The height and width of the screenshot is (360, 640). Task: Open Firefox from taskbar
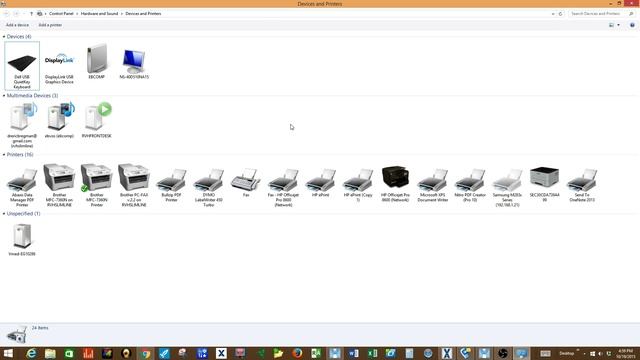[297, 353]
